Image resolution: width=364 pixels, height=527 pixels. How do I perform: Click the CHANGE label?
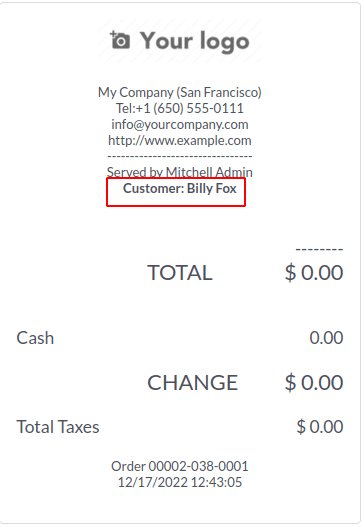pyautogui.click(x=193, y=383)
